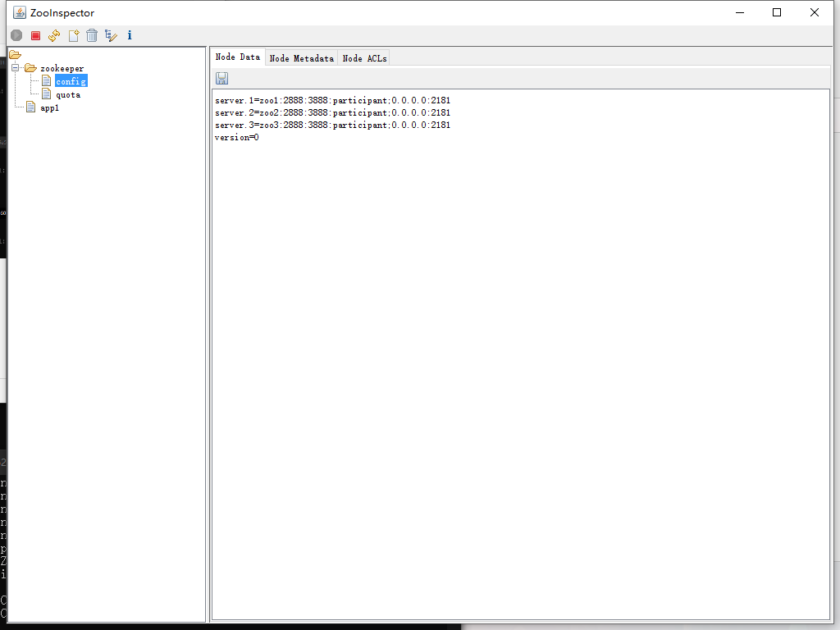Collapse the zookeeper tree node
The height and width of the screenshot is (630, 840).
tap(16, 68)
